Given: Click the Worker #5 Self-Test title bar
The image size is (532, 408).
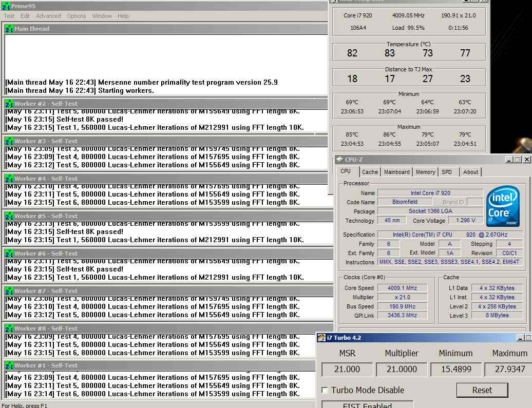Looking at the screenshot, I should [168, 216].
